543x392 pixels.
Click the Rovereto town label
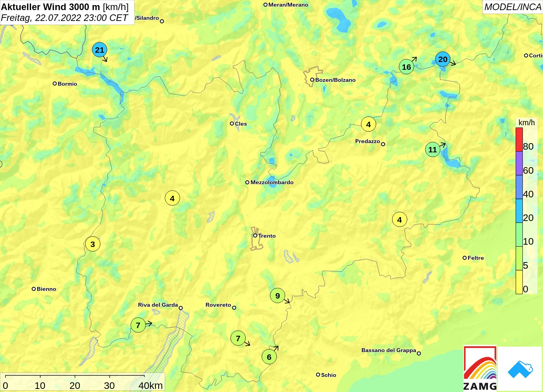(218, 305)
